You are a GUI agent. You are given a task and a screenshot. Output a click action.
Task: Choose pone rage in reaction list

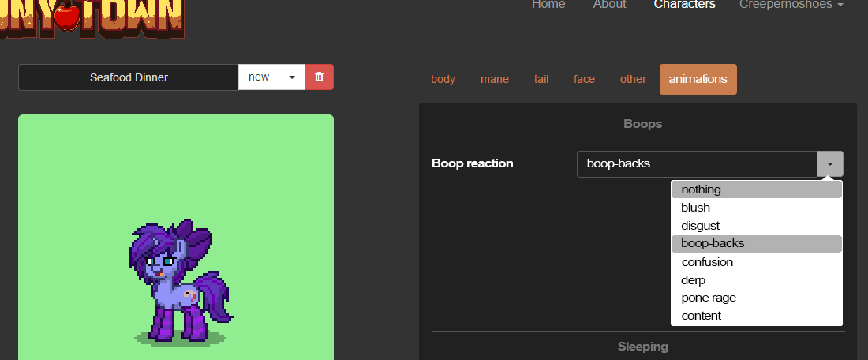click(x=757, y=298)
